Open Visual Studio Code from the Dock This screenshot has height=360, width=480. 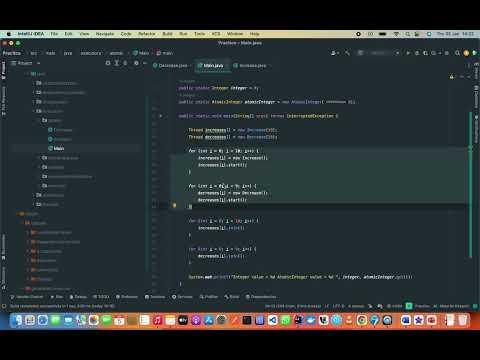272,320
